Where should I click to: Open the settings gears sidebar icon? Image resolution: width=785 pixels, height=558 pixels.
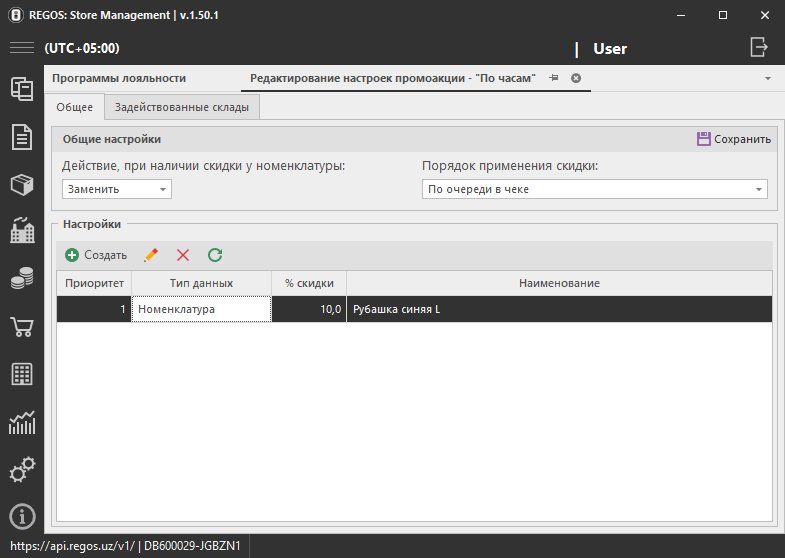point(22,469)
